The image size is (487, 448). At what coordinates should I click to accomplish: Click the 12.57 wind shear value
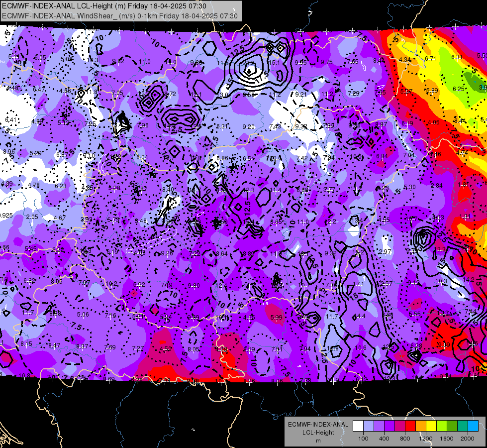386,284
